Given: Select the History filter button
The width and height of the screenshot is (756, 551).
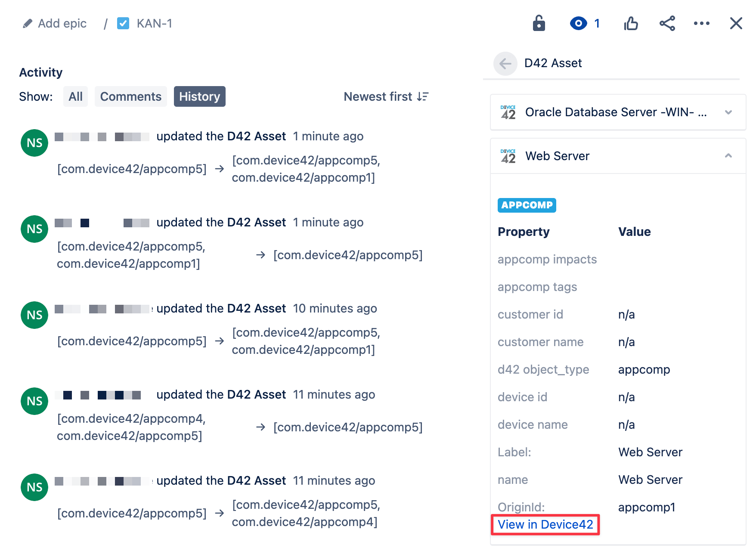Looking at the screenshot, I should coord(199,96).
